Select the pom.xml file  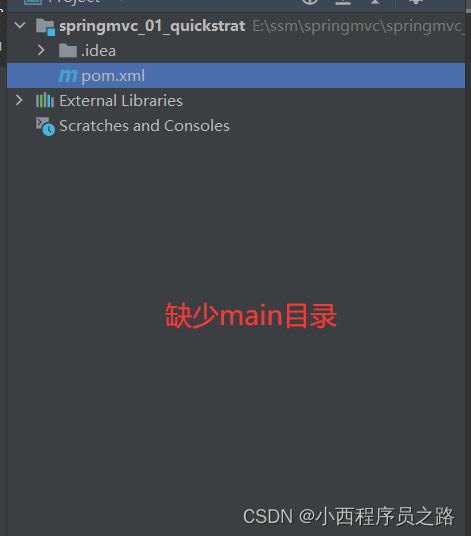(x=236, y=76)
